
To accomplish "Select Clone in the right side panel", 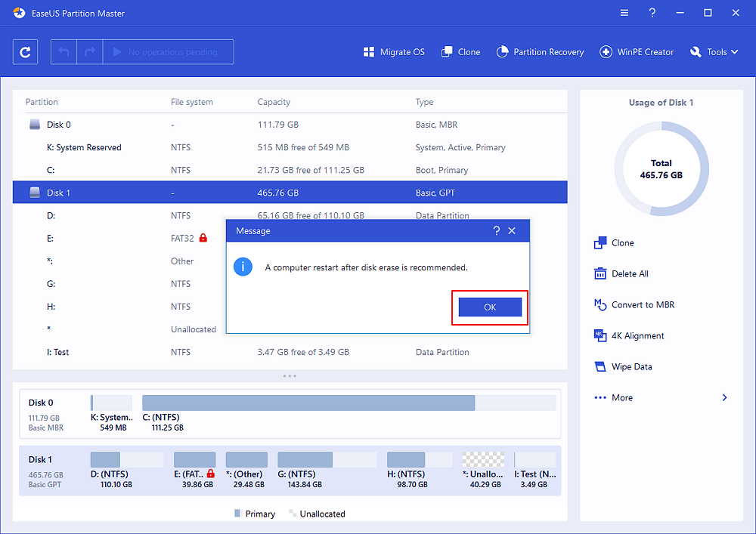I will click(x=614, y=242).
